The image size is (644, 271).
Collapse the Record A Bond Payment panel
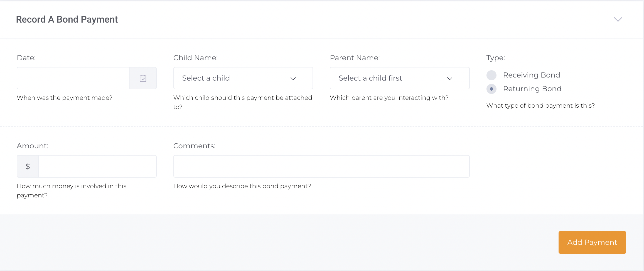(x=618, y=20)
